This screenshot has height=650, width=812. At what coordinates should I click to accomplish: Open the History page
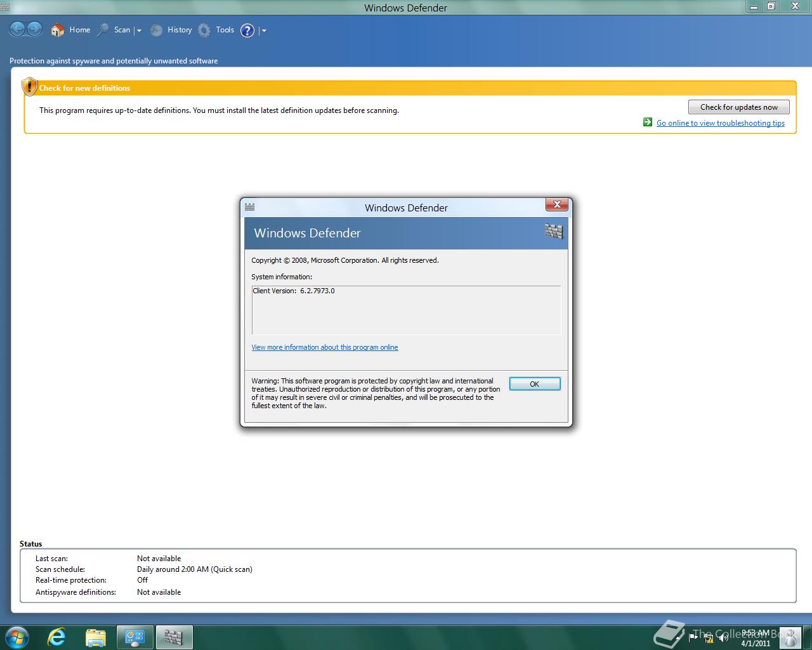click(x=171, y=30)
